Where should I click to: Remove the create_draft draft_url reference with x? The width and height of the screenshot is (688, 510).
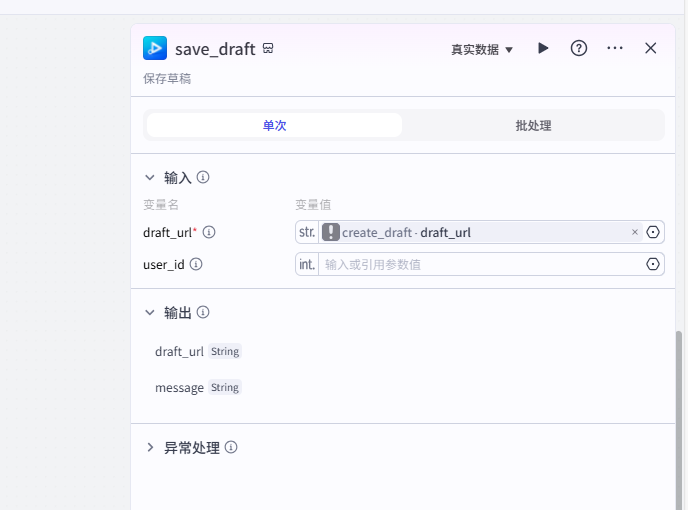click(x=634, y=232)
